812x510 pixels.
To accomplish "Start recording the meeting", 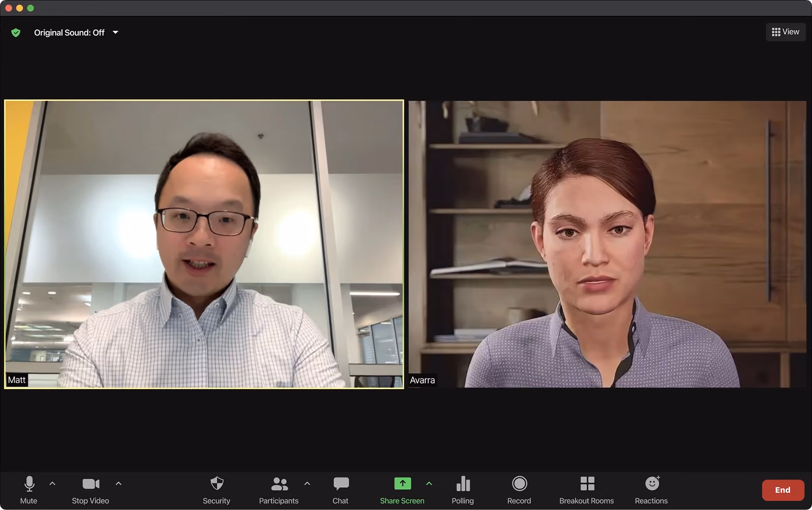I will tap(519, 490).
